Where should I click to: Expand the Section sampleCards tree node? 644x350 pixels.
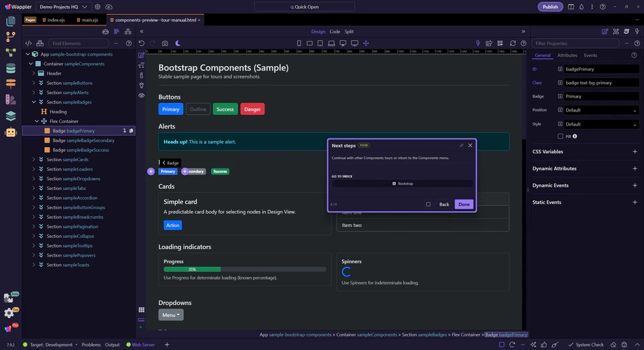34,160
